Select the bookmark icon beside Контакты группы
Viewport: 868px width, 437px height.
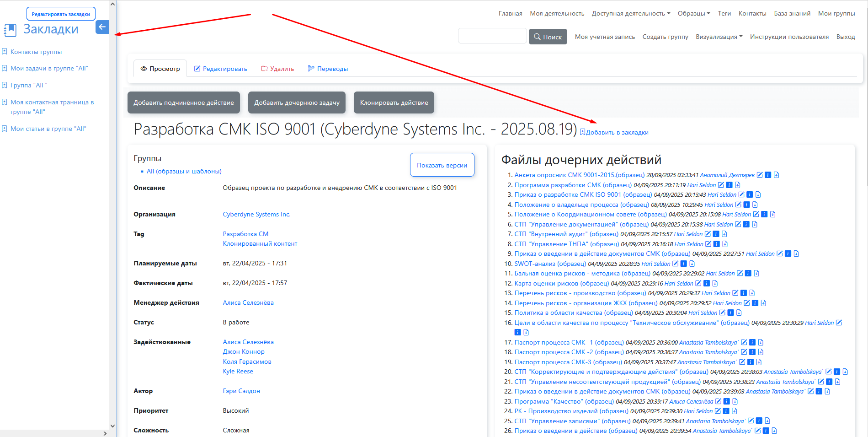5,51
